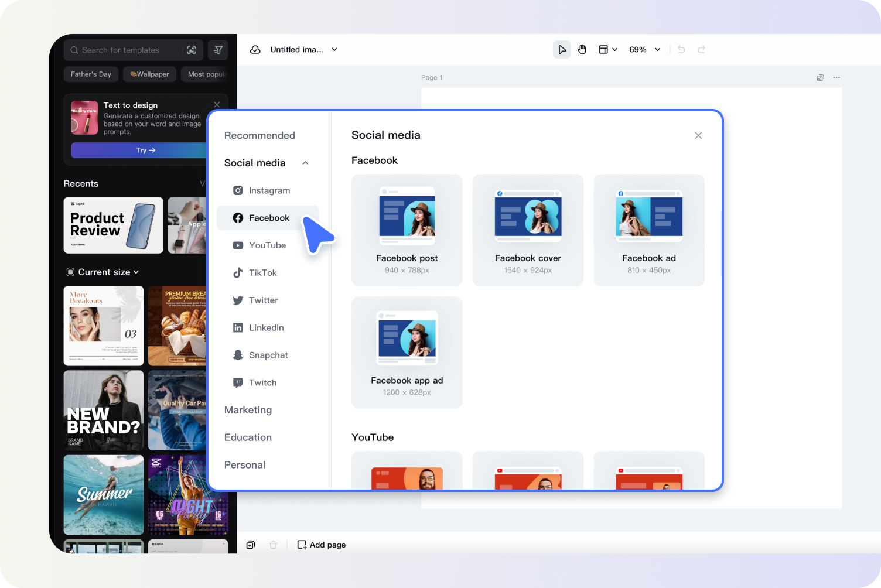Screen dimensions: 881x588
Task: Click the redo arrow icon
Action: [x=702, y=50]
